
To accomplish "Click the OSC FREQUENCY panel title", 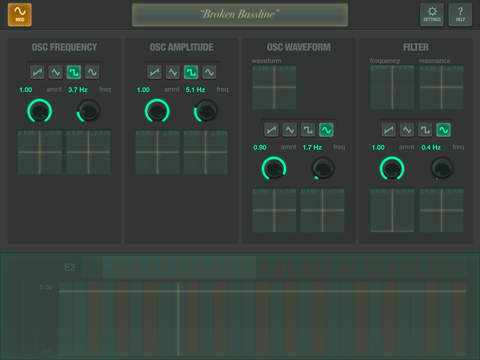I will click(x=64, y=47).
